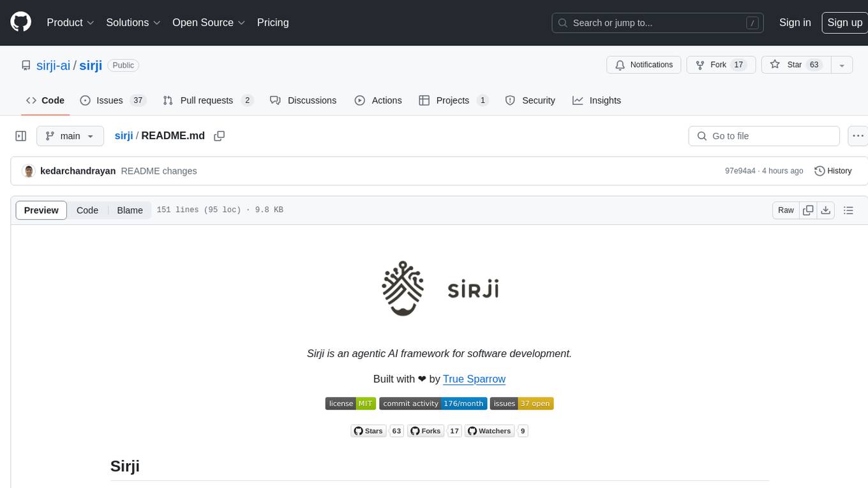The image size is (868, 488).
Task: Click the '151 lines (95 loc) · 9.8 KB' text
Action: pos(220,210)
